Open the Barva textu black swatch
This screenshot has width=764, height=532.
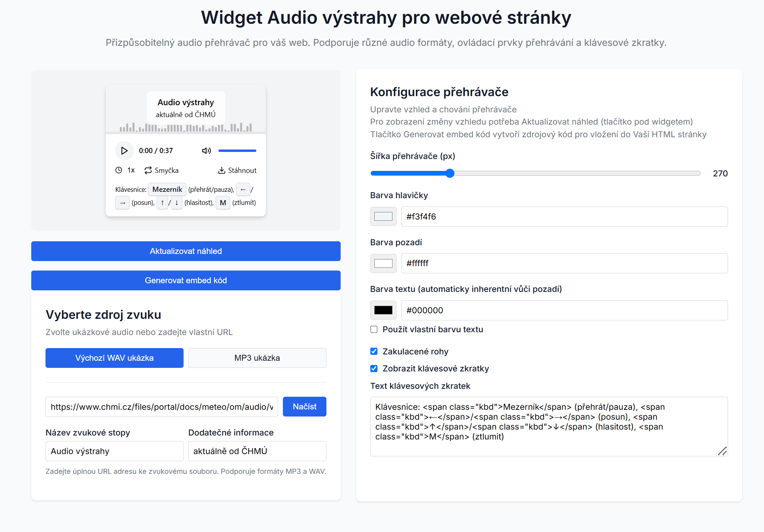[x=383, y=310]
